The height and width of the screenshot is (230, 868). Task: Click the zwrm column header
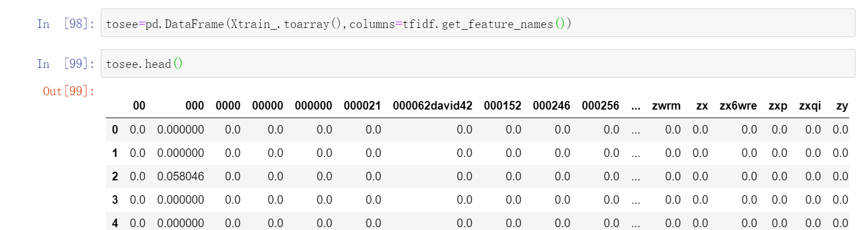tap(666, 106)
